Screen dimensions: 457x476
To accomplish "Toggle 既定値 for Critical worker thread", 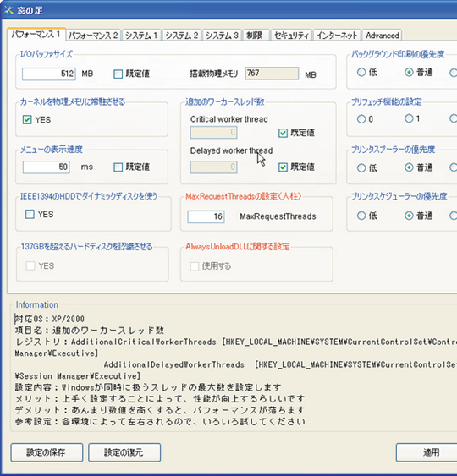I will pyautogui.click(x=283, y=133).
